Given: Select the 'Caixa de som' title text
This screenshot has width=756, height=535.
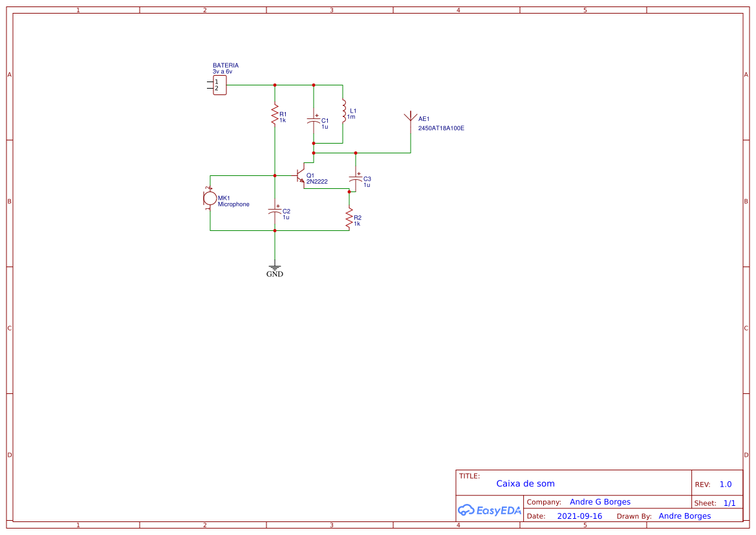Looking at the screenshot, I should pyautogui.click(x=525, y=483).
